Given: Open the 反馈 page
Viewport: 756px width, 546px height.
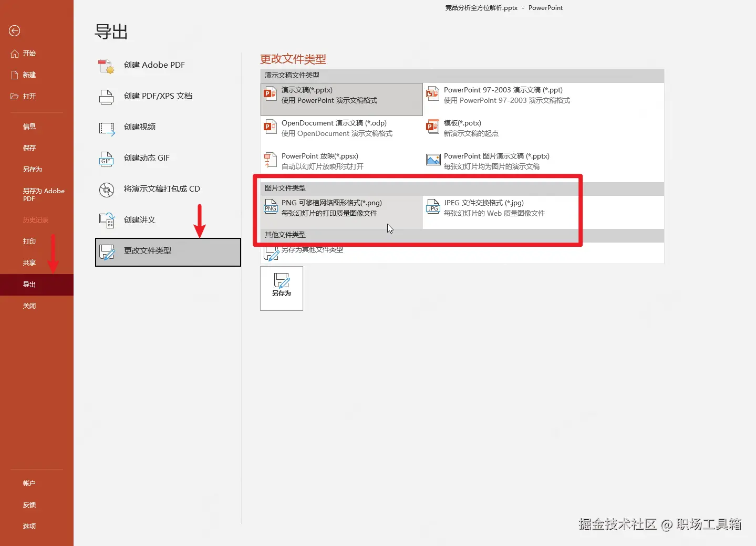Looking at the screenshot, I should [37, 505].
